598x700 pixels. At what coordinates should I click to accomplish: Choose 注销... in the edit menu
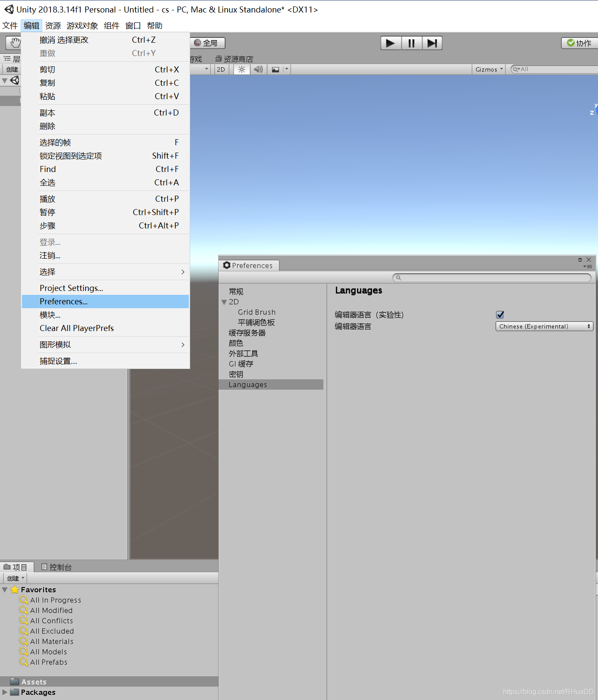(x=105, y=256)
